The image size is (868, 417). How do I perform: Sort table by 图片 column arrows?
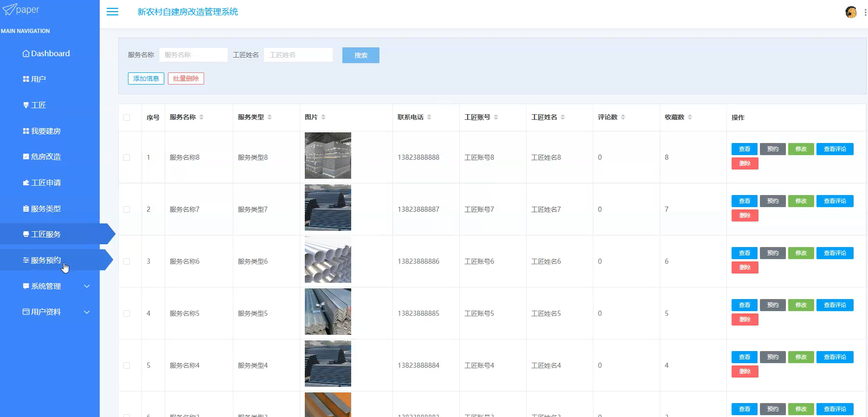point(323,117)
